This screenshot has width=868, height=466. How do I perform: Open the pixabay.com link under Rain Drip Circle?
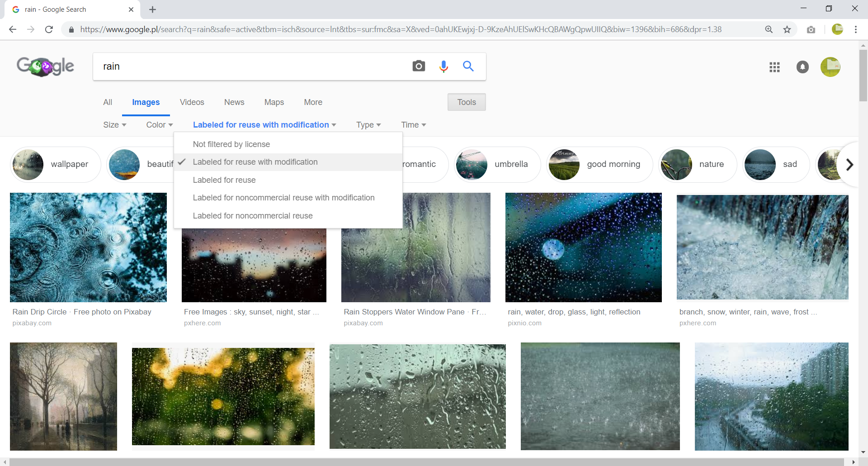click(32, 323)
